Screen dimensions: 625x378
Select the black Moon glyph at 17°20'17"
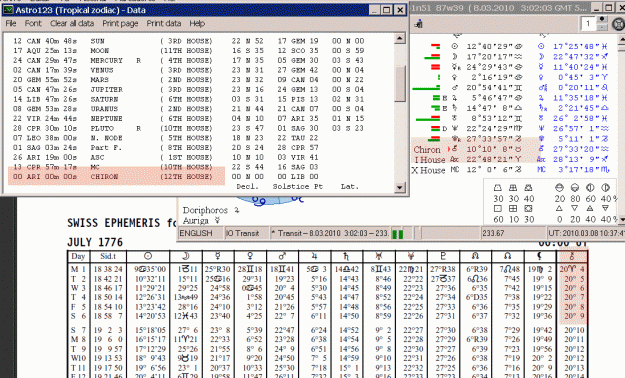[454, 57]
